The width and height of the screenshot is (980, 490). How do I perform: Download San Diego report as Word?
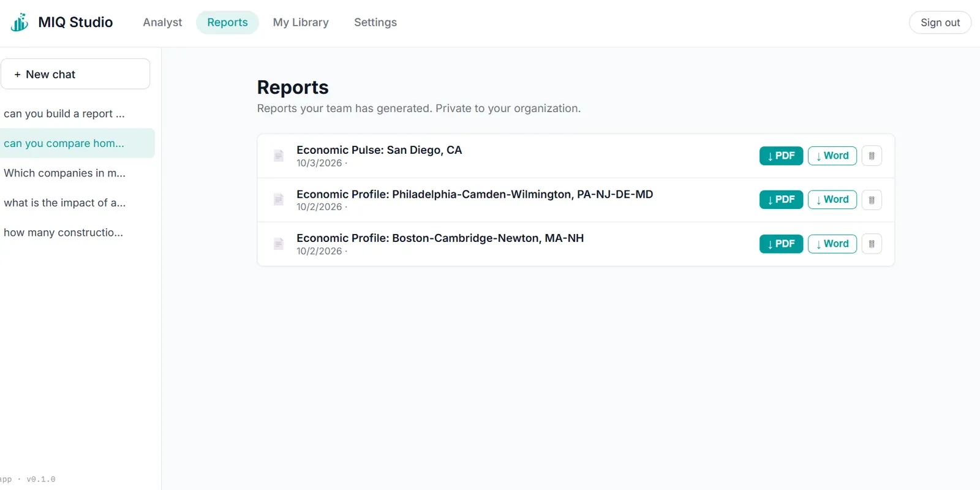pyautogui.click(x=832, y=156)
